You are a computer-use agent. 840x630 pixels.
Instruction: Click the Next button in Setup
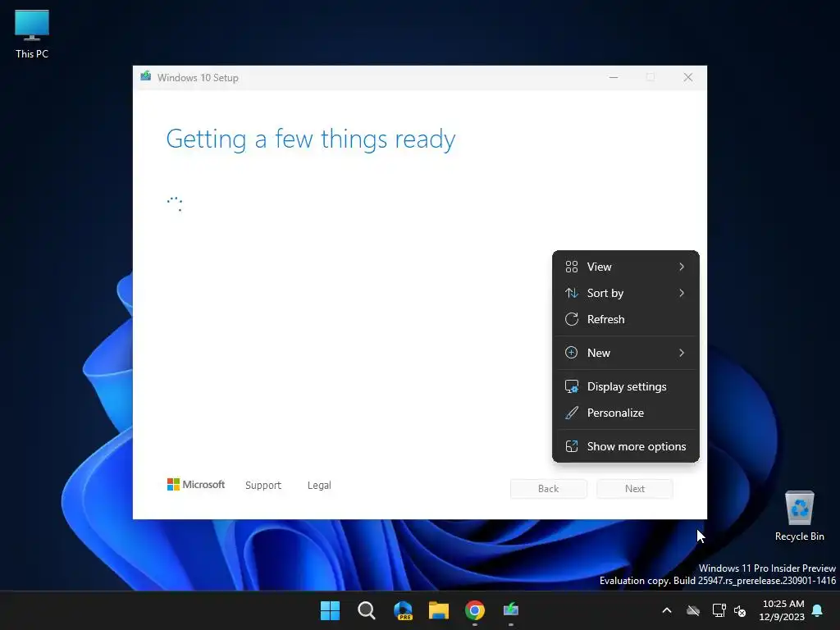pyautogui.click(x=635, y=489)
